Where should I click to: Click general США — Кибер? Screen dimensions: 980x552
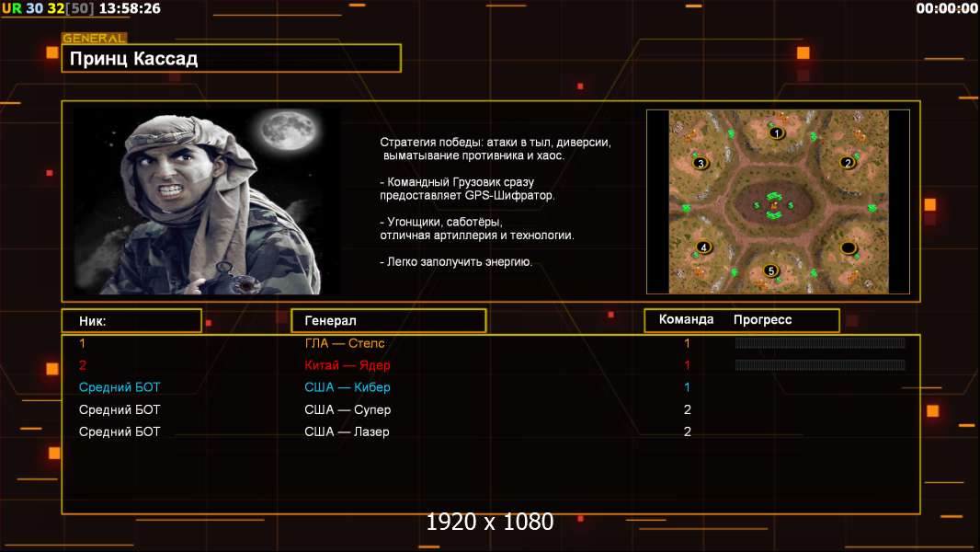tap(347, 387)
